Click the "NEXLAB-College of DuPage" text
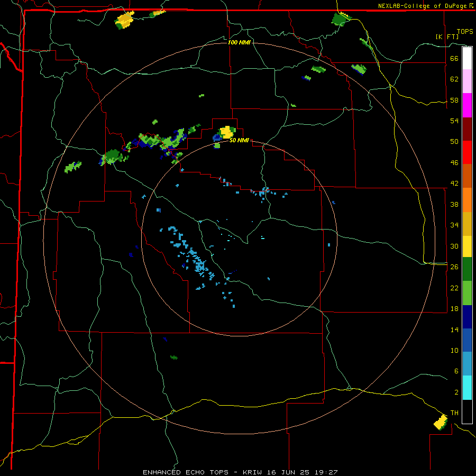Viewport: 476px width, 476px height. 423,6
